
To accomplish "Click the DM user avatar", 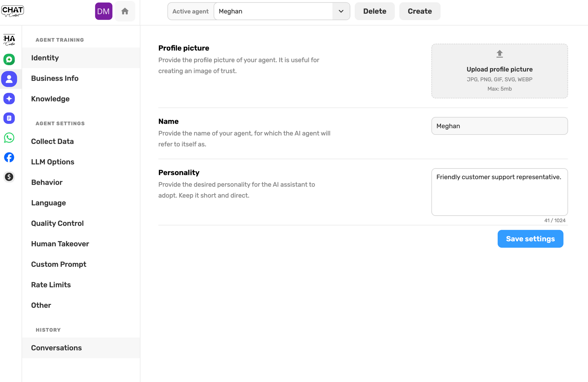I will click(104, 11).
